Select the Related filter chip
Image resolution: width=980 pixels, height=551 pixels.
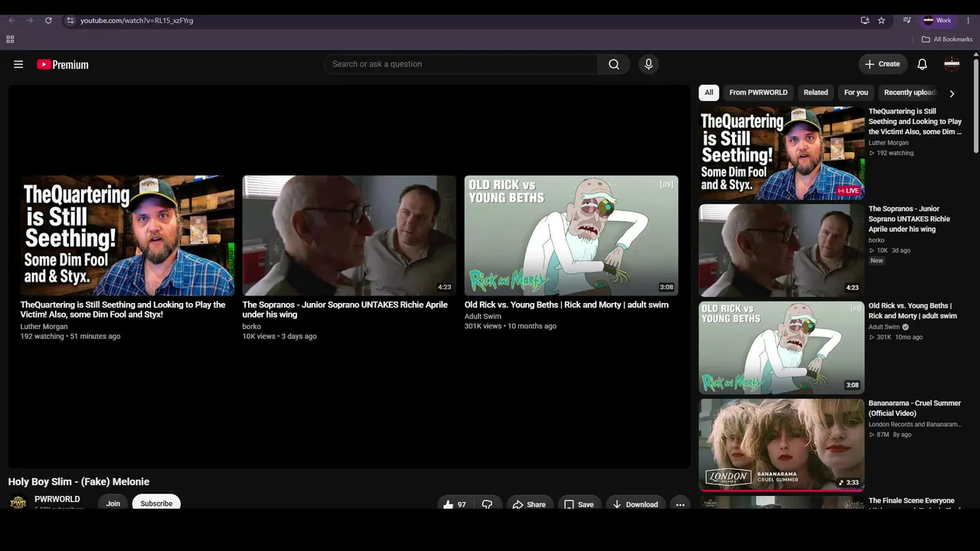[x=815, y=93]
